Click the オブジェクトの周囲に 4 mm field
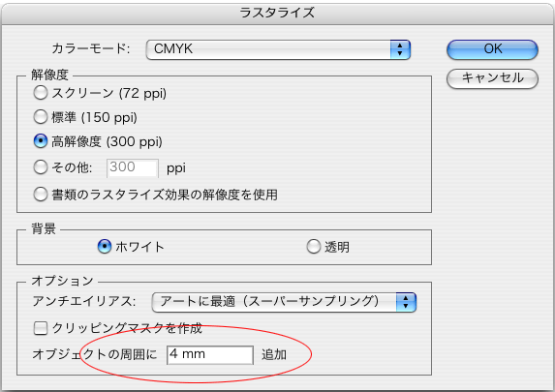 pos(210,355)
